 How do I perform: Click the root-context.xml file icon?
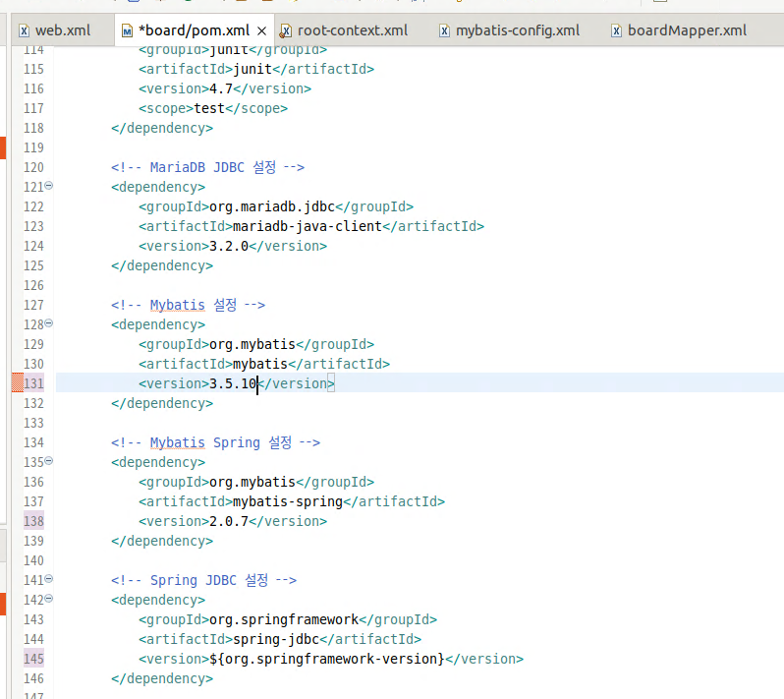(x=285, y=31)
